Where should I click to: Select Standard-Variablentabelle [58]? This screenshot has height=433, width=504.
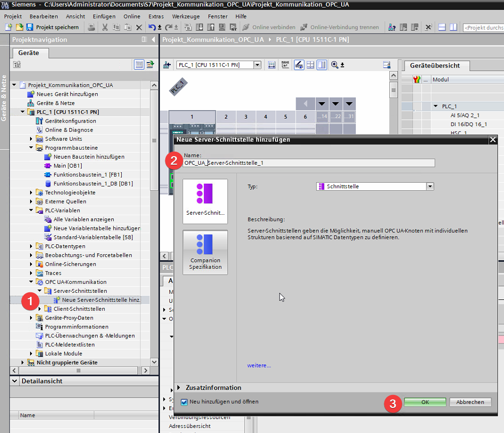93,237
